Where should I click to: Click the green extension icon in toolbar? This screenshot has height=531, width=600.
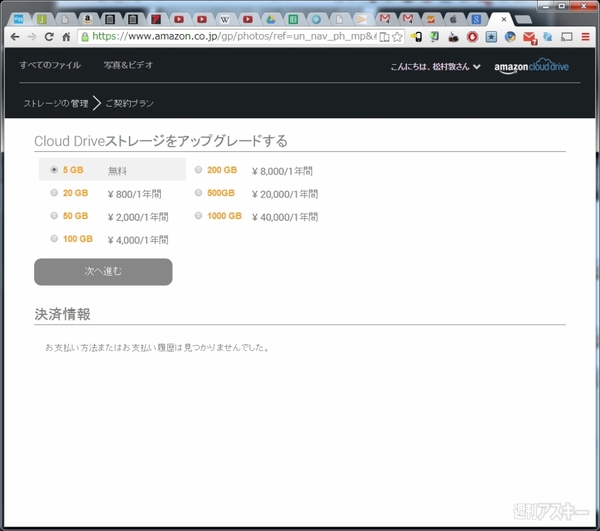click(x=434, y=37)
